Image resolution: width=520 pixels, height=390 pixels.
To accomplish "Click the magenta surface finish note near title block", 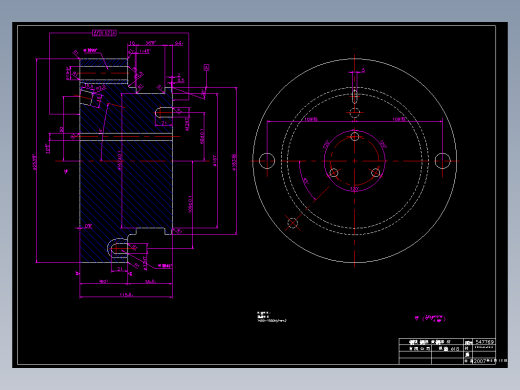I will coord(430,318).
